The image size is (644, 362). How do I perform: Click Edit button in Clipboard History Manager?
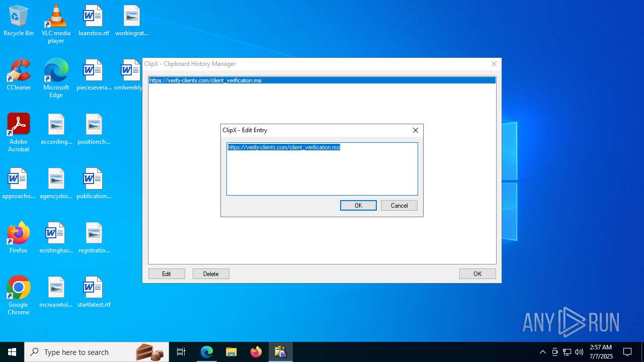167,274
